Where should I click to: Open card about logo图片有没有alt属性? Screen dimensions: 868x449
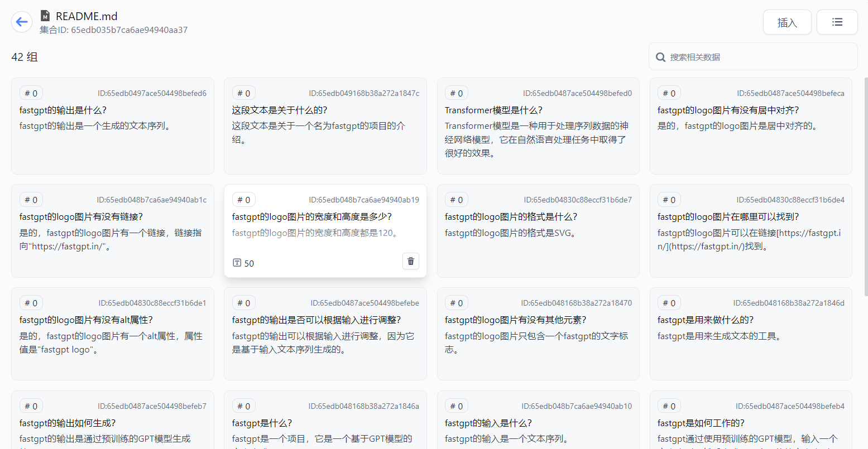[x=113, y=334]
